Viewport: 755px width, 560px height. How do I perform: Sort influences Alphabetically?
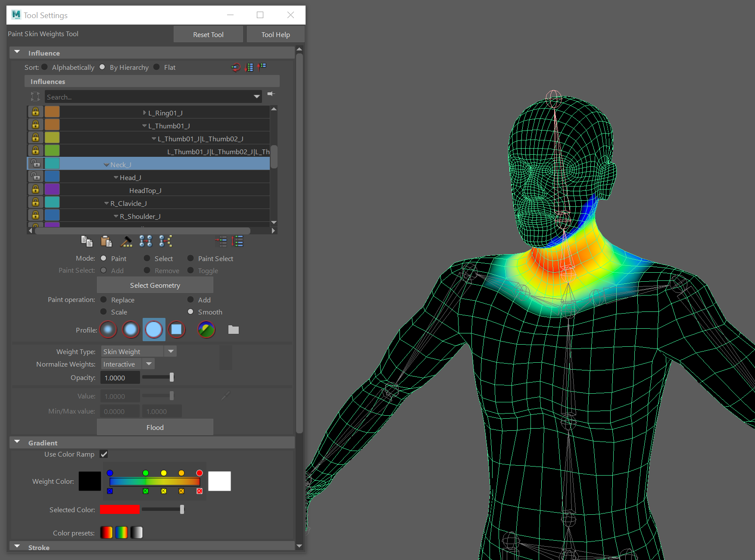pyautogui.click(x=45, y=67)
